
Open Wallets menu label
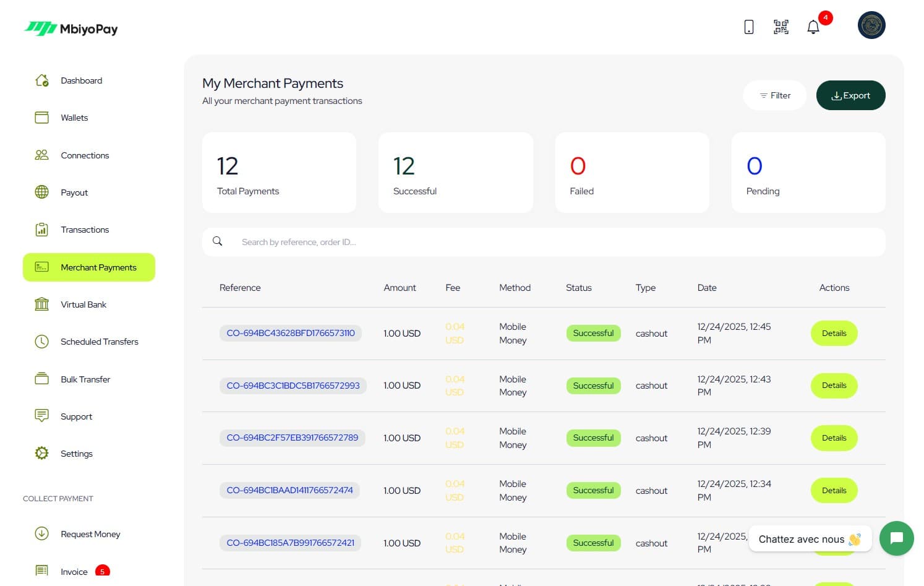[x=74, y=118]
